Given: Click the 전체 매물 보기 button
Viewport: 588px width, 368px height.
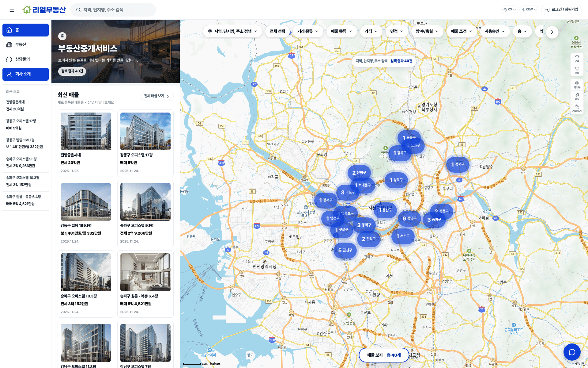Looking at the screenshot, I should (x=157, y=96).
